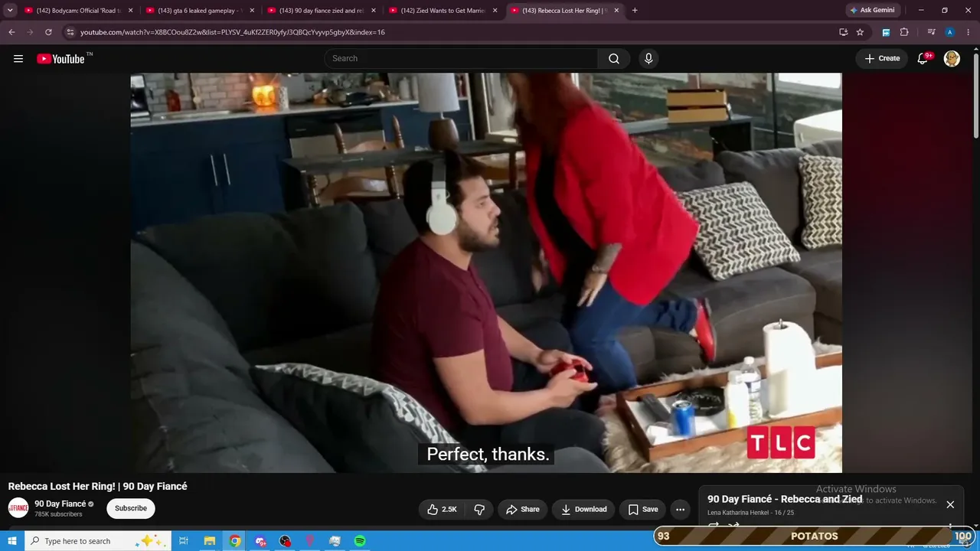Dislike the Rebecca Lost Her Ring video
This screenshot has height=551, width=980.
(480, 510)
